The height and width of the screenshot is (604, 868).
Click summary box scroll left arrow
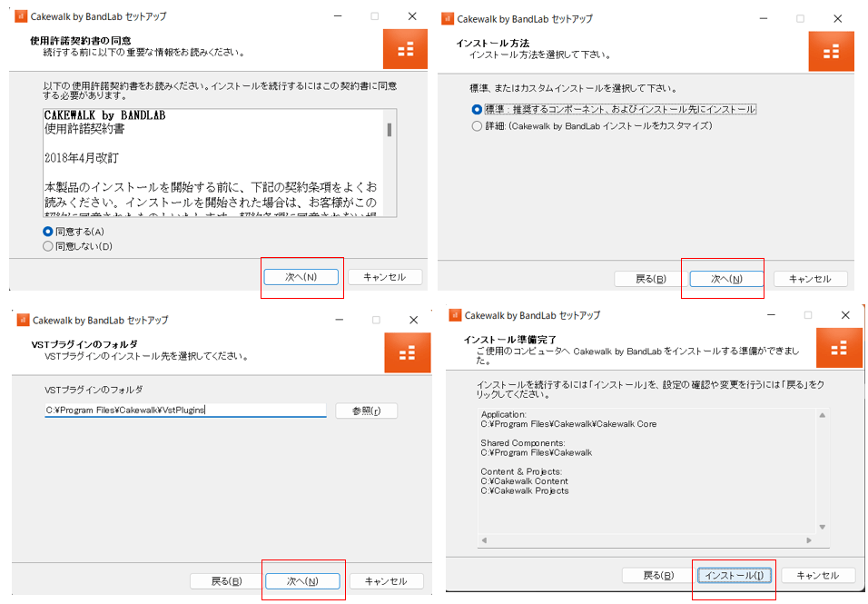484,540
